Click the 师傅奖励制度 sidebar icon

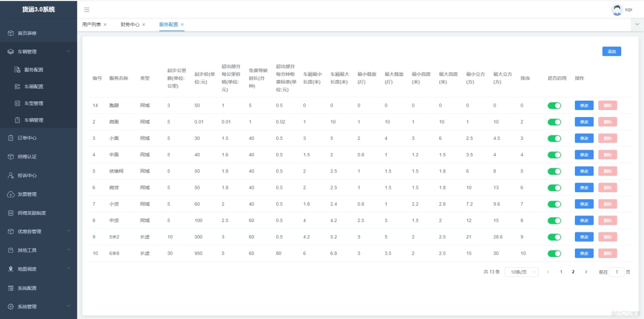point(11,213)
